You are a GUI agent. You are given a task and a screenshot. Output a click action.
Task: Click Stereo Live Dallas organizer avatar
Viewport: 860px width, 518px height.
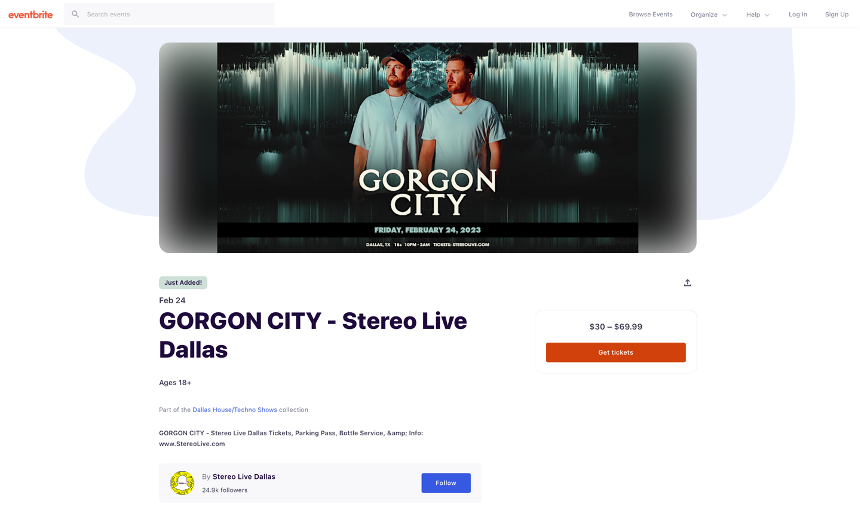pos(182,483)
